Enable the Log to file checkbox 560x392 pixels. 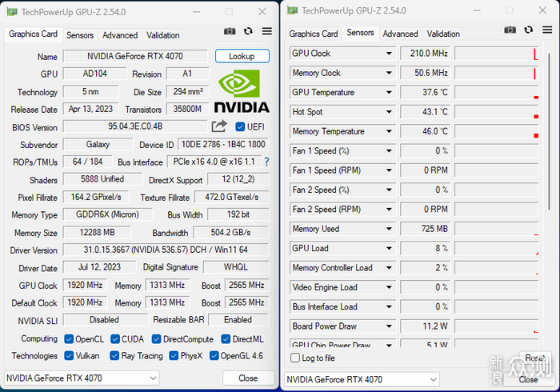point(295,358)
